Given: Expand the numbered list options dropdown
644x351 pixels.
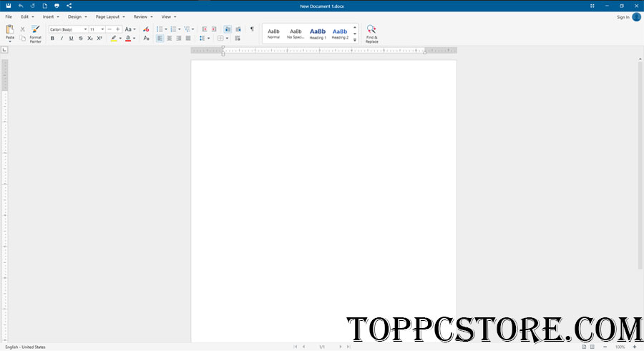Looking at the screenshot, I should (x=180, y=29).
